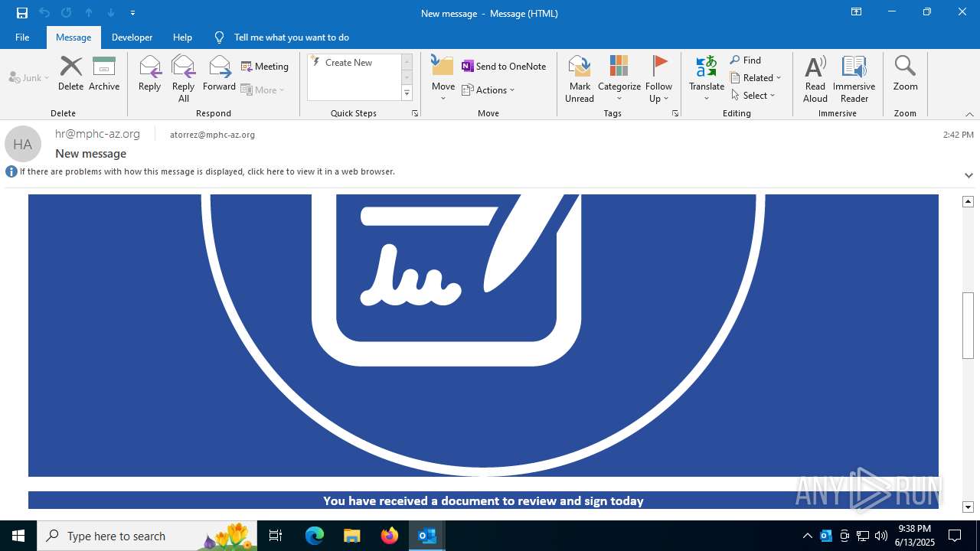The height and width of the screenshot is (551, 980).
Task: Click 'You have received a document' text
Action: [x=483, y=500]
